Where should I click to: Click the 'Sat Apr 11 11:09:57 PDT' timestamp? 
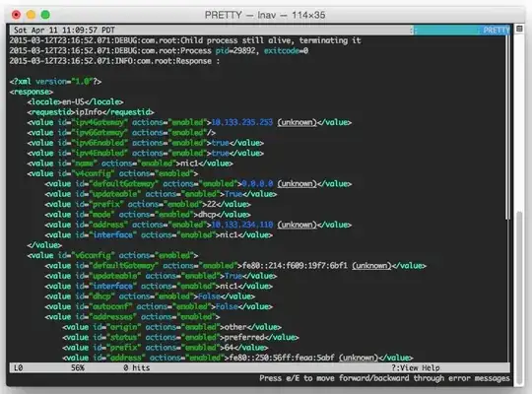click(x=64, y=31)
